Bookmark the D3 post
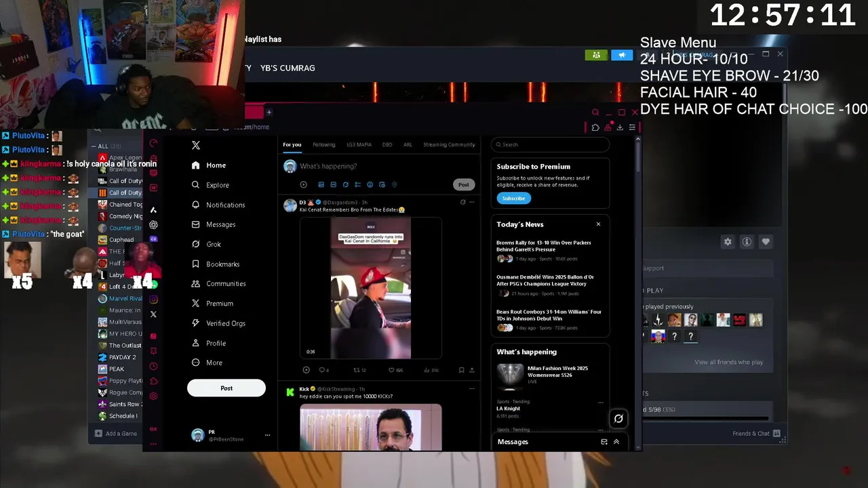 461,370
